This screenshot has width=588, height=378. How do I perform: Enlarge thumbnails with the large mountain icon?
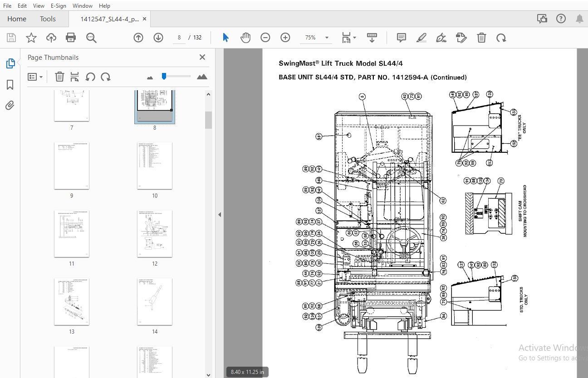click(x=202, y=77)
